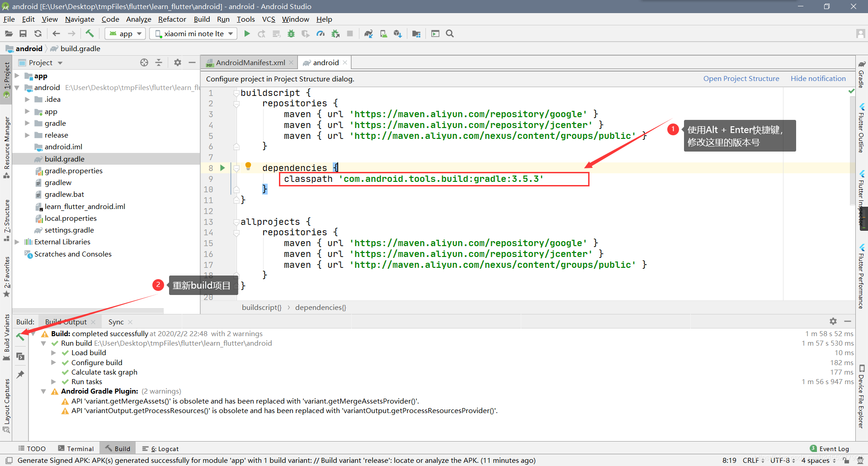
Task: Click the lightbulb intention icon on line 8
Action: click(x=248, y=166)
